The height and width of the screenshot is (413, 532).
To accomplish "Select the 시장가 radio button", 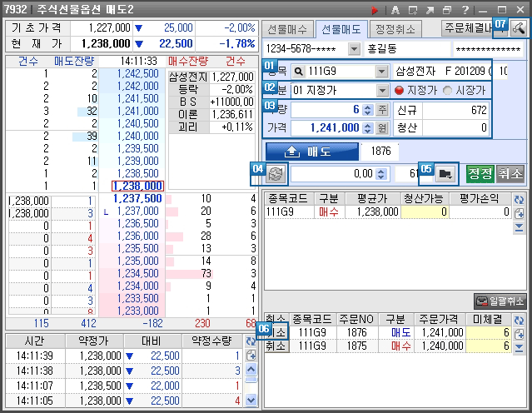I will point(448,90).
